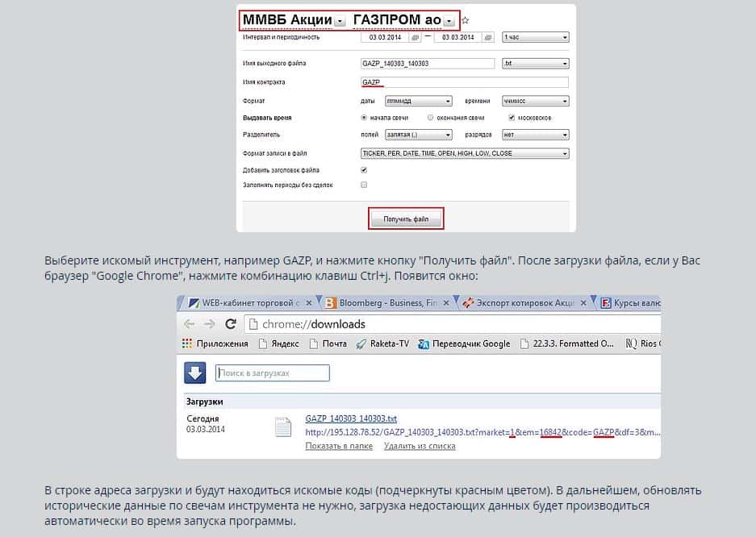Click the end date field 03.03.2014
Screen dimensions: 756x537
tap(458, 37)
